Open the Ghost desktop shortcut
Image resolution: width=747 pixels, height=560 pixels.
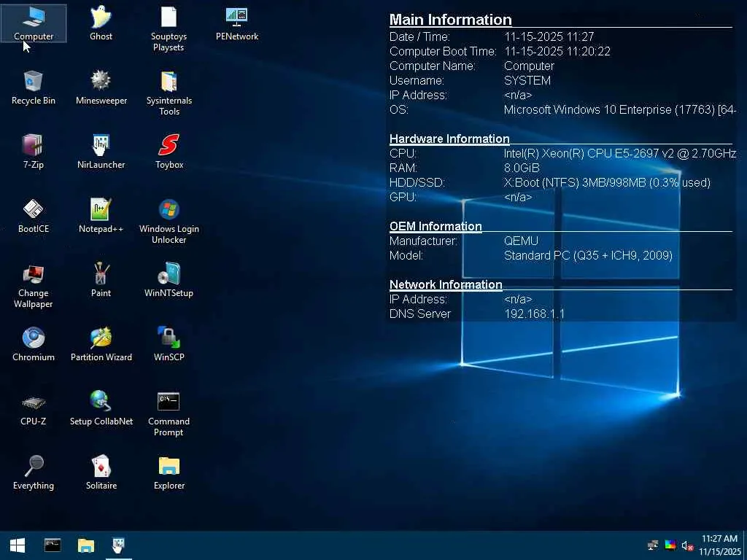pos(101,23)
